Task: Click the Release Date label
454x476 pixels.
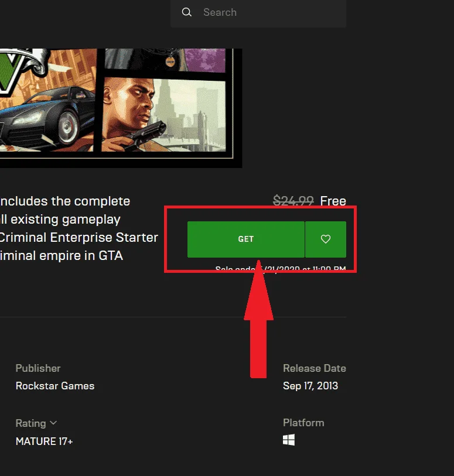Action: tap(315, 368)
